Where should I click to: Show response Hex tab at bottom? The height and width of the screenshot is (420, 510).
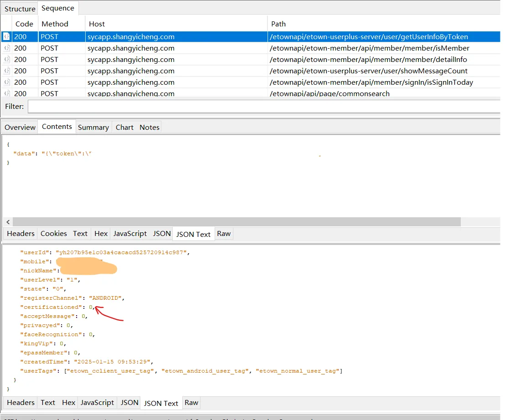69,402
